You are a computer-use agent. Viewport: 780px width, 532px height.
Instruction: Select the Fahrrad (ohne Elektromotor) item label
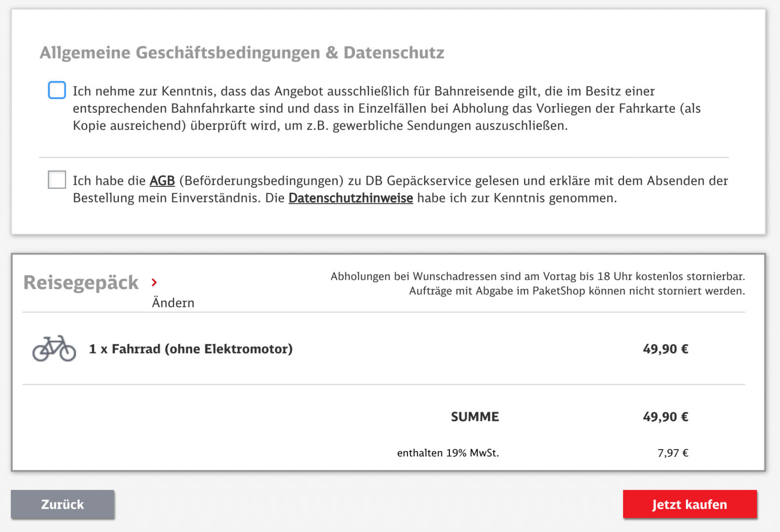coord(191,349)
